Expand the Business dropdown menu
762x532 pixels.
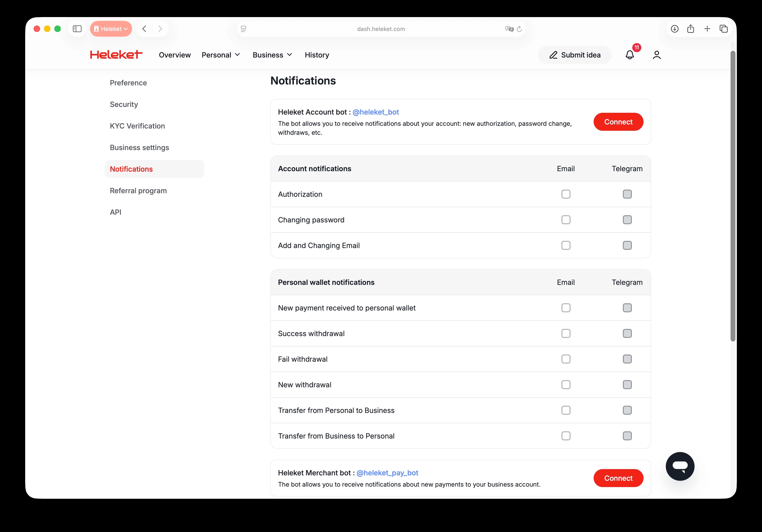pos(272,55)
